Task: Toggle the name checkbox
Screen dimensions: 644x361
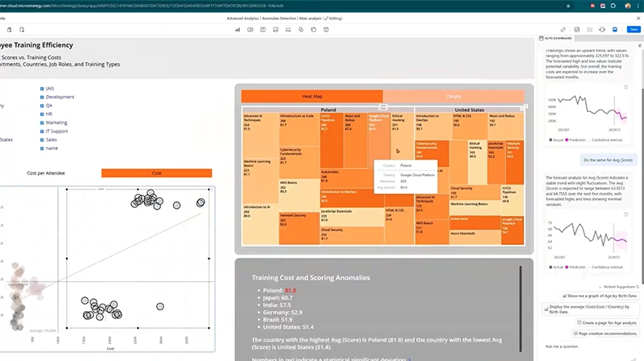Action: 42,148
